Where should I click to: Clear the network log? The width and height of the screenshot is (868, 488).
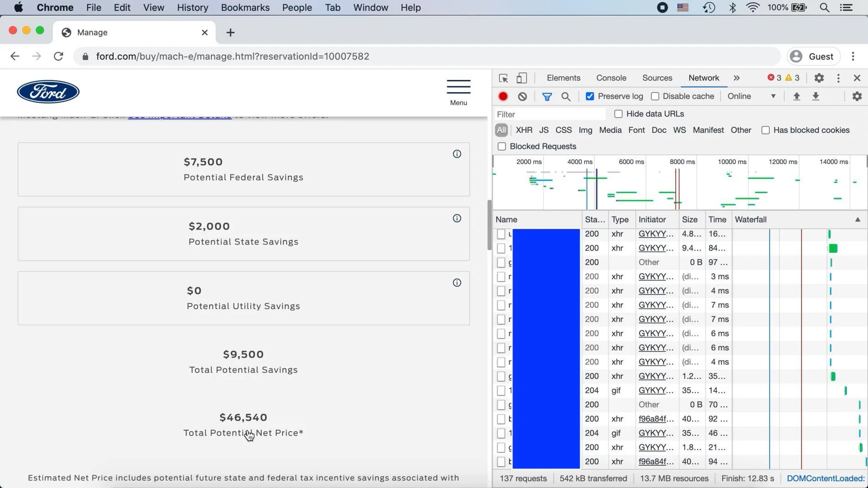523,96
